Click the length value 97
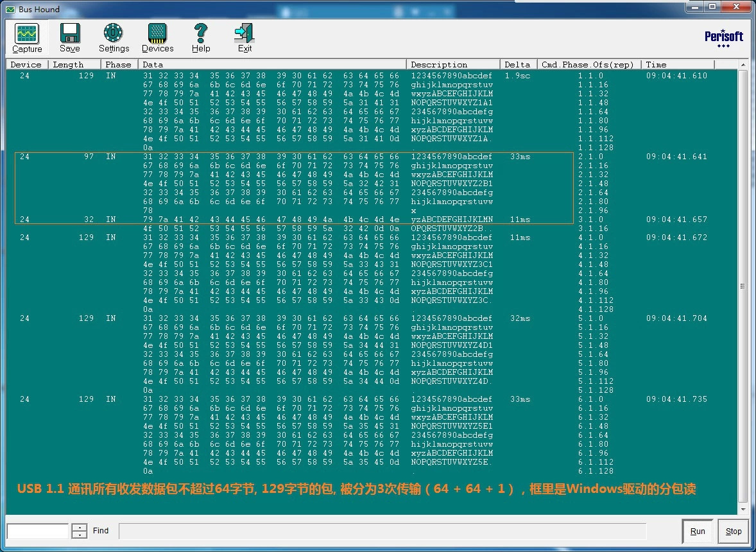The width and height of the screenshot is (756, 552). click(x=89, y=157)
